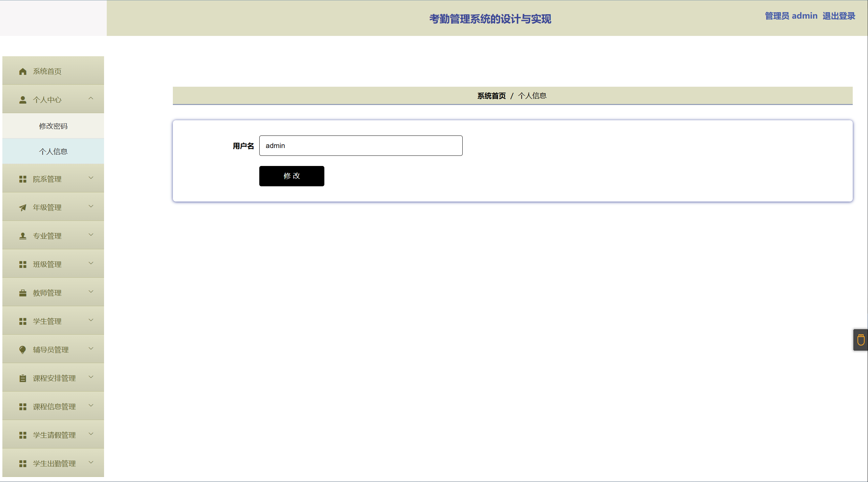This screenshot has width=868, height=482.
Task: Click the clipboard icon for 课程安排管理
Action: click(23, 378)
